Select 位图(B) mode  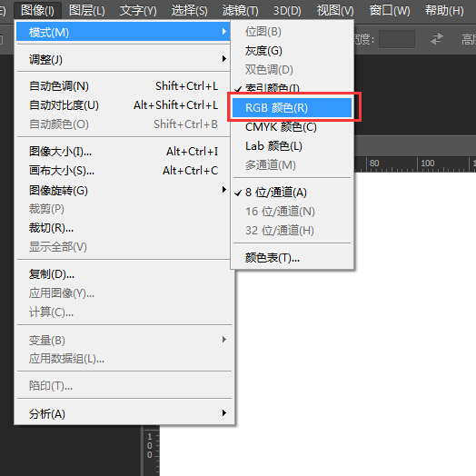coord(292,31)
